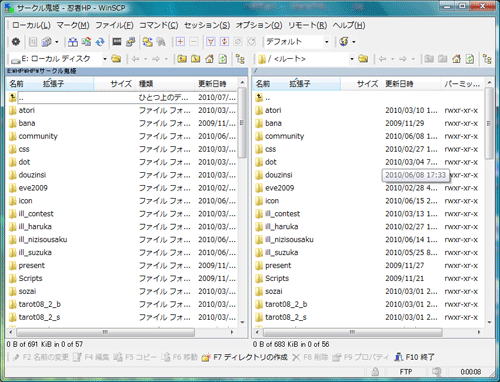Viewport: 500px width, 382px height.
Task: Click the Synchronize directories icon
Action: click(86, 42)
